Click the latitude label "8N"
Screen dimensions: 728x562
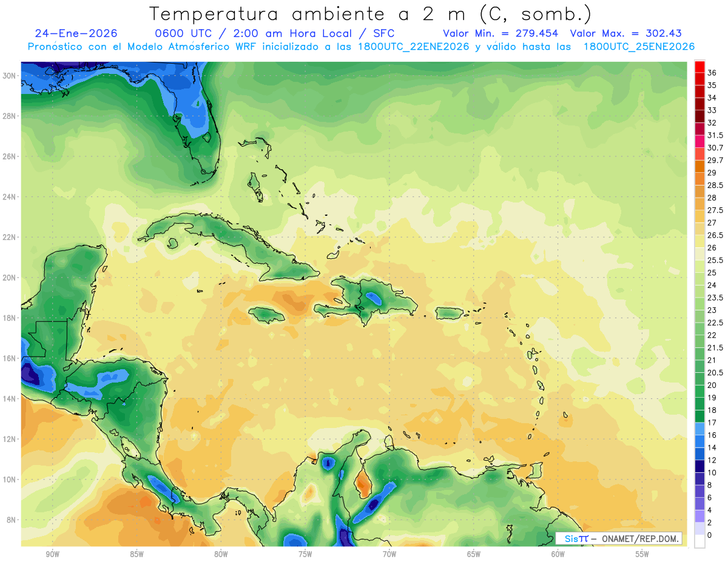[x=12, y=520]
